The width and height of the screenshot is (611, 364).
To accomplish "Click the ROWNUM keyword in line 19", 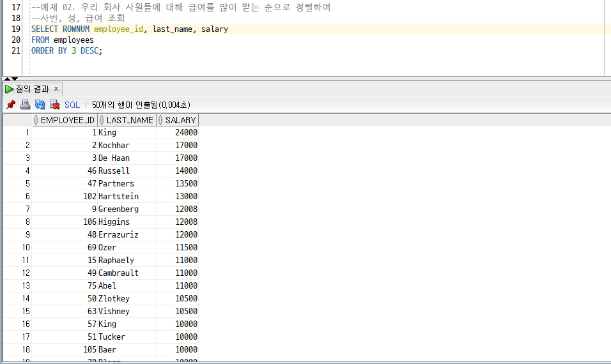I will coord(76,29).
